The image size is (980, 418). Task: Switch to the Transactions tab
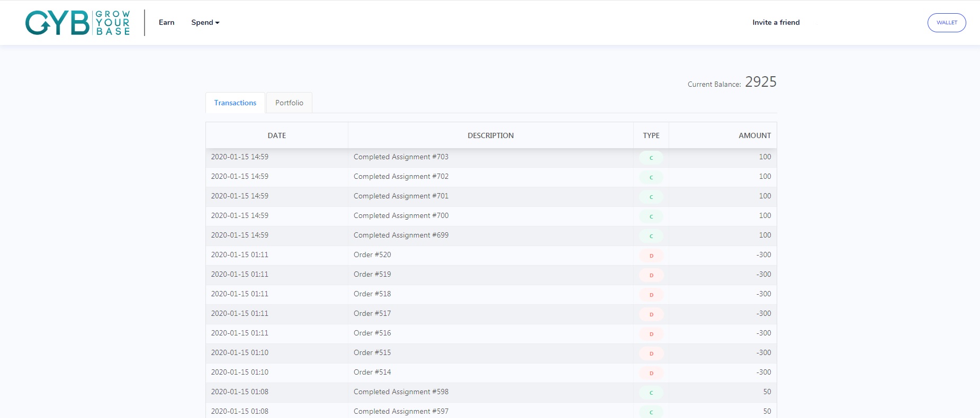click(x=235, y=103)
